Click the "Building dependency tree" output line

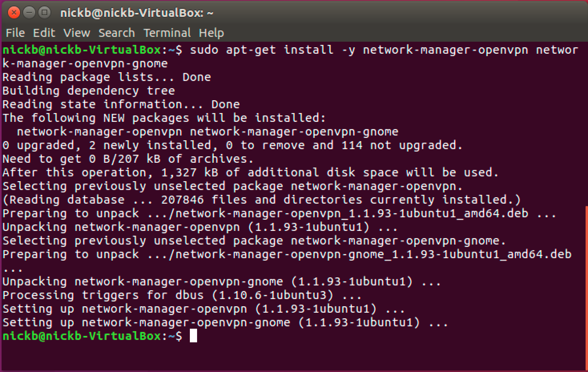click(x=89, y=91)
